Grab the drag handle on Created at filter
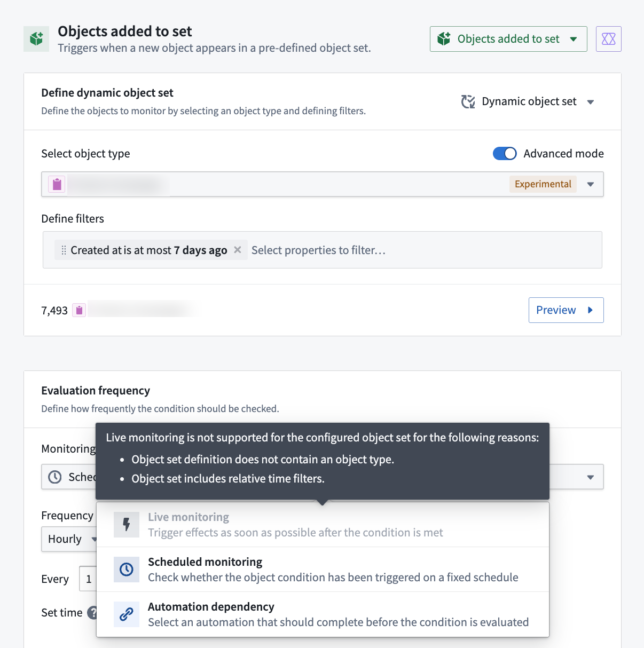Screen dimensions: 644x648 click(64, 250)
